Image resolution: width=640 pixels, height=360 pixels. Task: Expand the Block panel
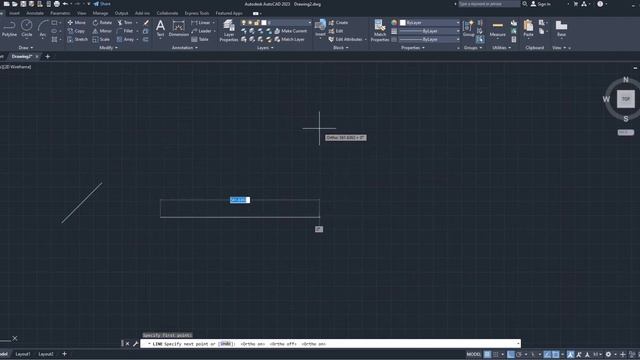pos(341,48)
